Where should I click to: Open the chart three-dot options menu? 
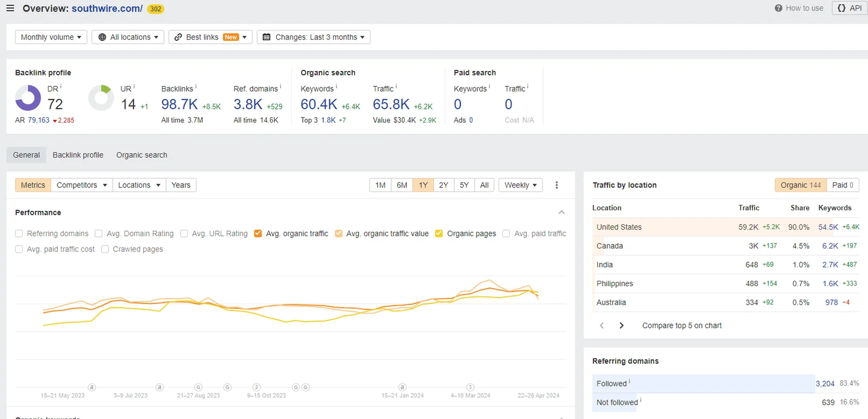click(x=557, y=185)
